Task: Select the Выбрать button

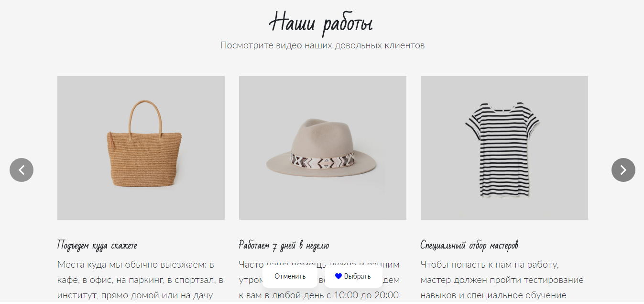Action: [353, 276]
